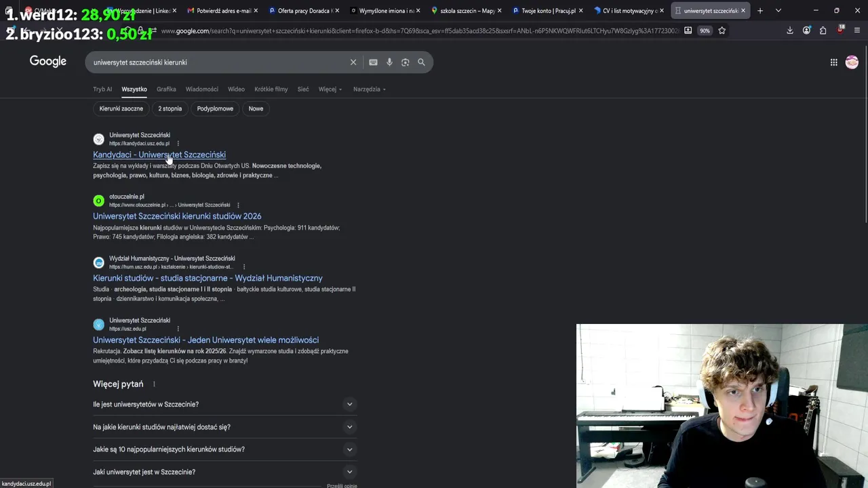The width and height of the screenshot is (868, 488).
Task: Click the Wydział Humanistyczny site favicon
Action: pos(98,262)
